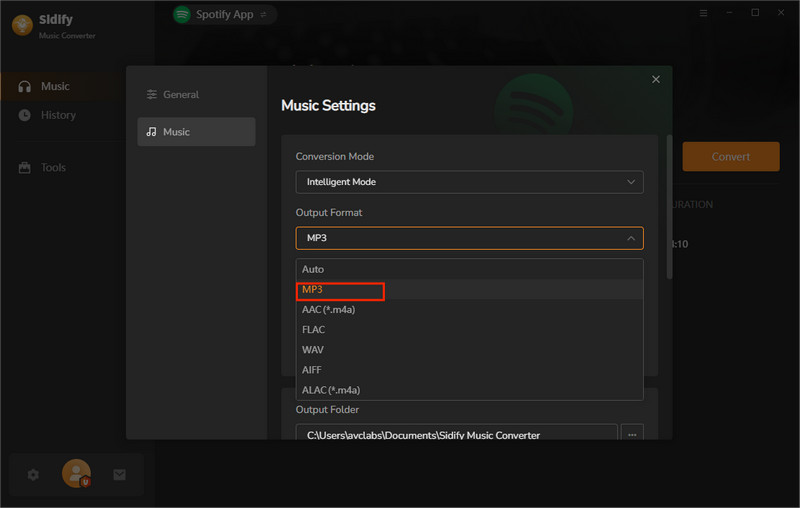
Task: Click the output folder path field
Action: coord(457,432)
